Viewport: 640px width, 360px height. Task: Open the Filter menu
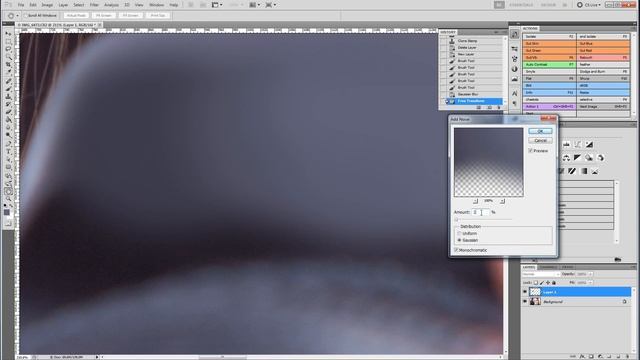point(94,5)
